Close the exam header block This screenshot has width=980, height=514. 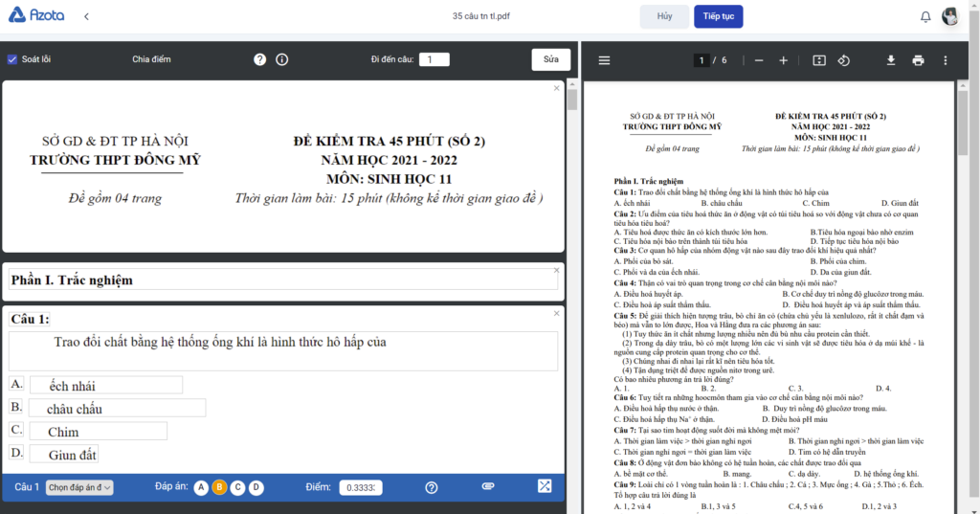(556, 88)
